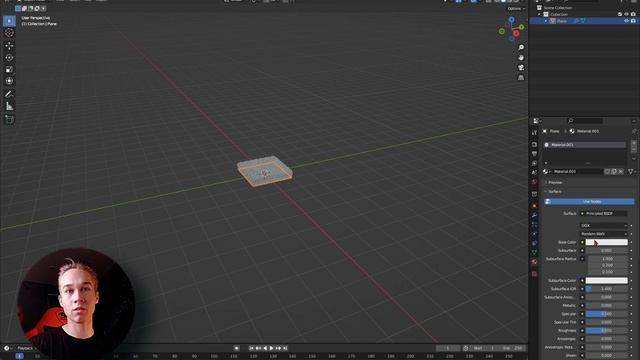
Task: Select the Select Box tool
Action: [x=9, y=21]
